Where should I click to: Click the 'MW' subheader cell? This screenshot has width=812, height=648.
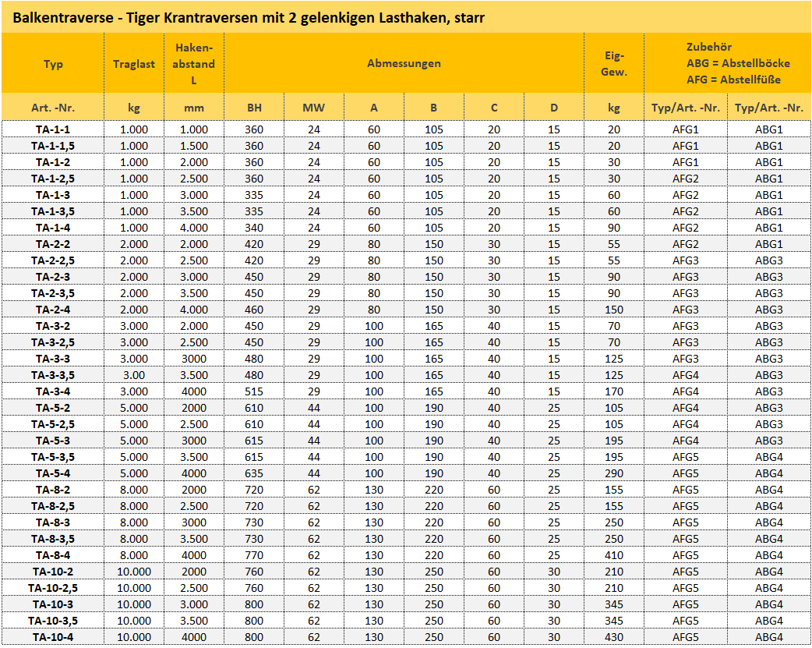314,108
